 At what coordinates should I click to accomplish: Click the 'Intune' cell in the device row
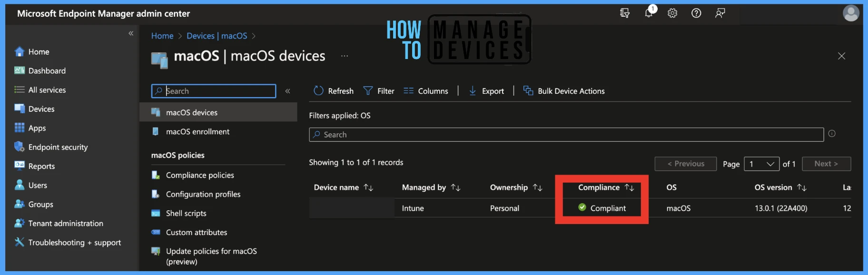413,208
